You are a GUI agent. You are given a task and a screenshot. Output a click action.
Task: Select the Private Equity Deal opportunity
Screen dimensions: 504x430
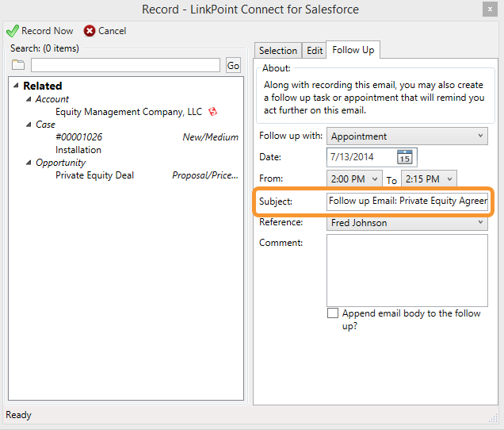click(x=94, y=175)
